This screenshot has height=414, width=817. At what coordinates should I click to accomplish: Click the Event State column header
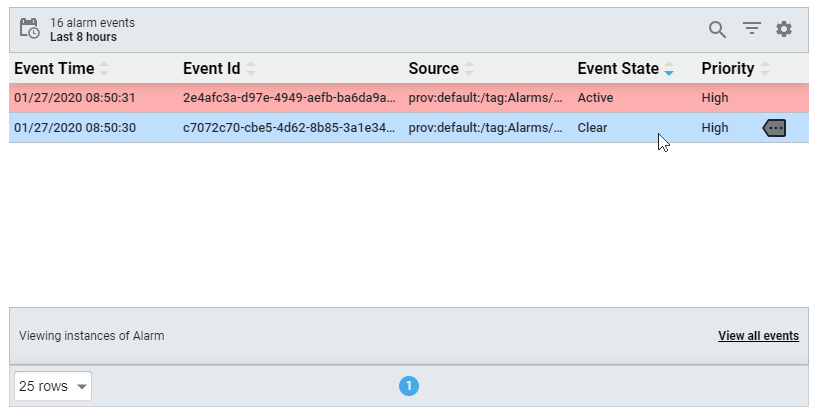(618, 69)
